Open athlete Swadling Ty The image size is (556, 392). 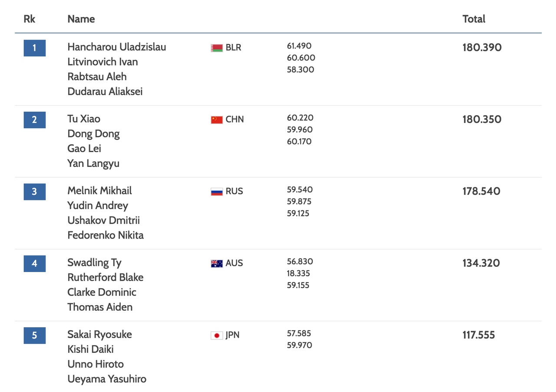(94, 263)
